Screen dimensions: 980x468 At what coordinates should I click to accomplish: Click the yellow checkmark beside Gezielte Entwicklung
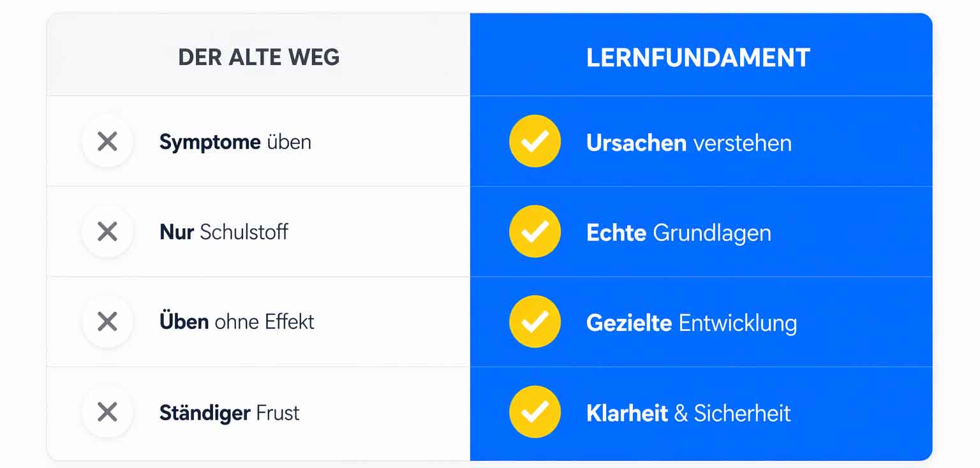[x=535, y=322]
